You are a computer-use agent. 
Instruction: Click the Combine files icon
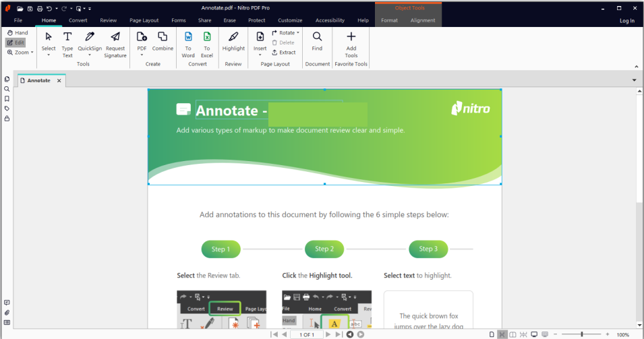pyautogui.click(x=163, y=36)
